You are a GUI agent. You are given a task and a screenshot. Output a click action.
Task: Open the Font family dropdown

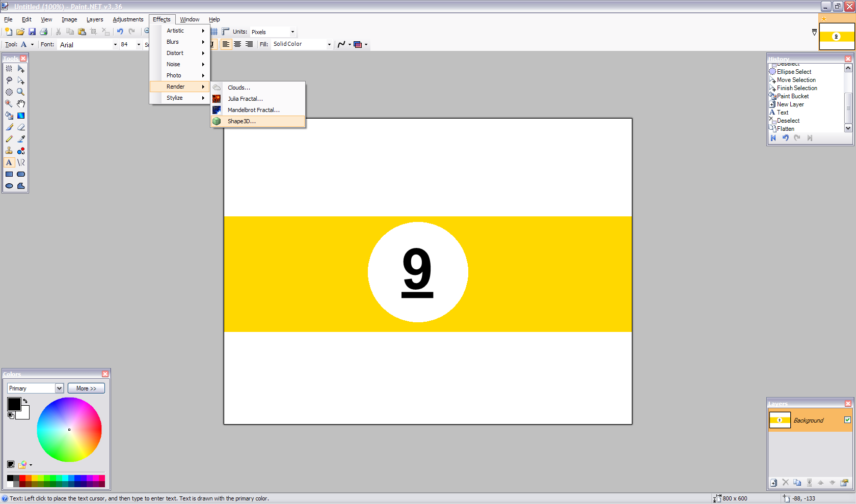115,45
